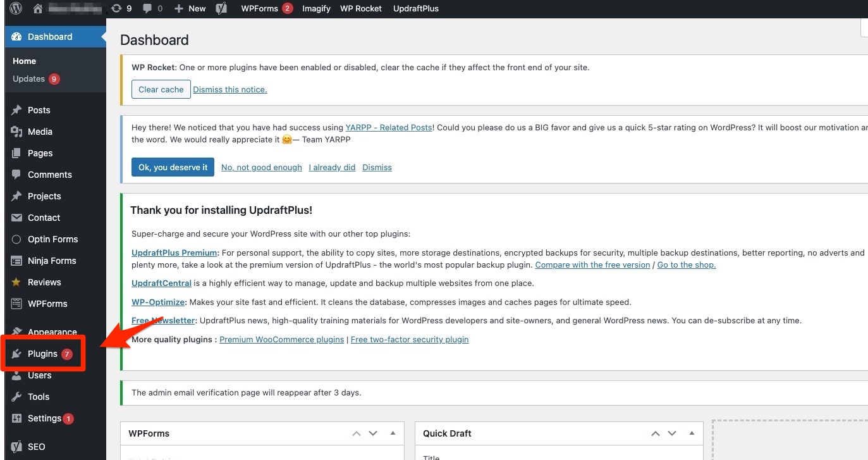Open the UpdraftPlus Premium link
The height and width of the screenshot is (460, 868).
pyautogui.click(x=174, y=252)
